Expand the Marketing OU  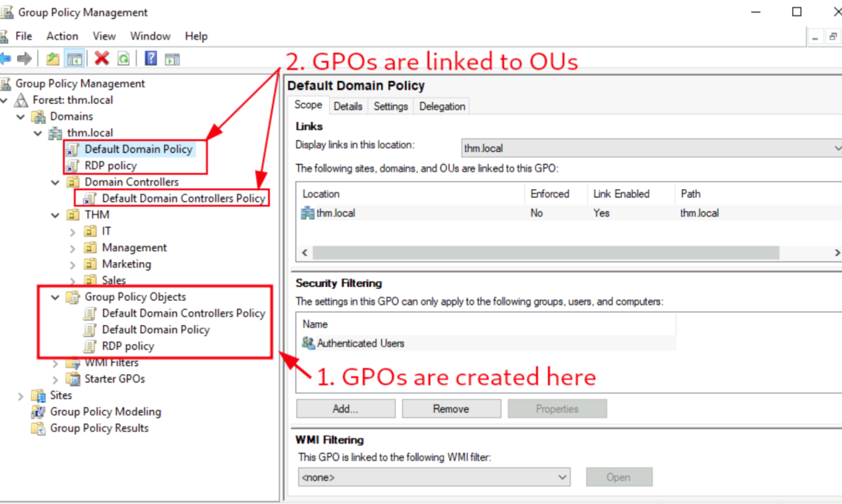[73, 264]
